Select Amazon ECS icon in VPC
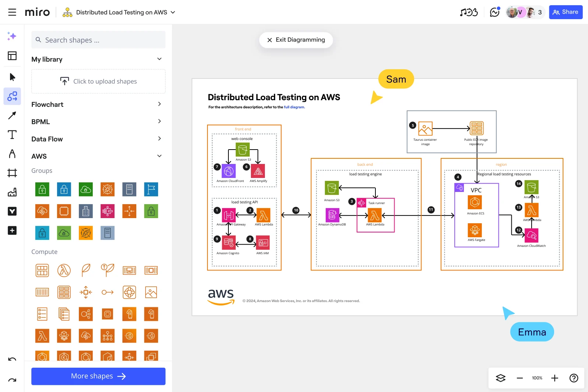Image resolution: width=588 pixels, height=392 pixels. tap(475, 202)
